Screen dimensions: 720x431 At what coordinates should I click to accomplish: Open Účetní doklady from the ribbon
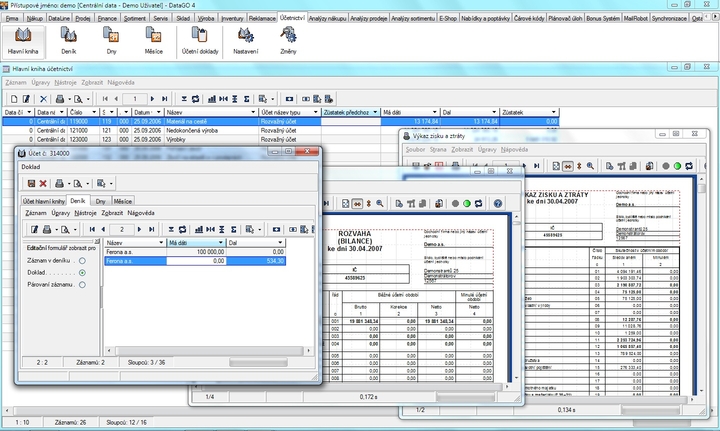(x=200, y=41)
